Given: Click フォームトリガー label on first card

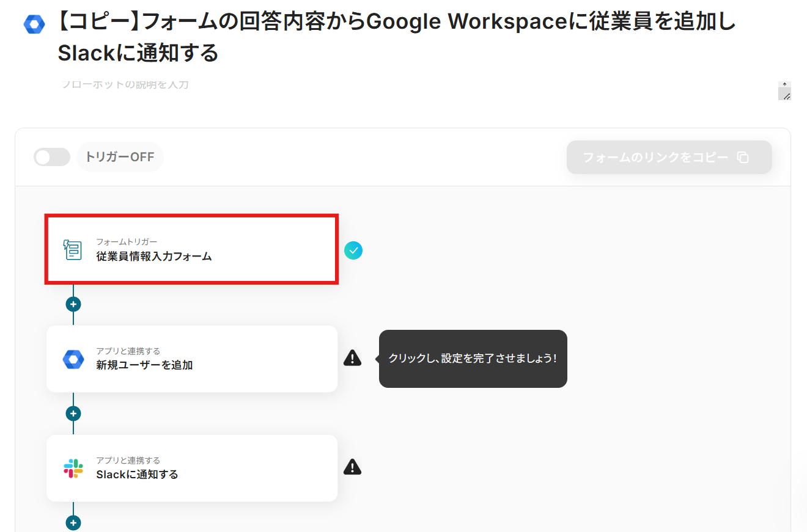Looking at the screenshot, I should pyautogui.click(x=127, y=242).
